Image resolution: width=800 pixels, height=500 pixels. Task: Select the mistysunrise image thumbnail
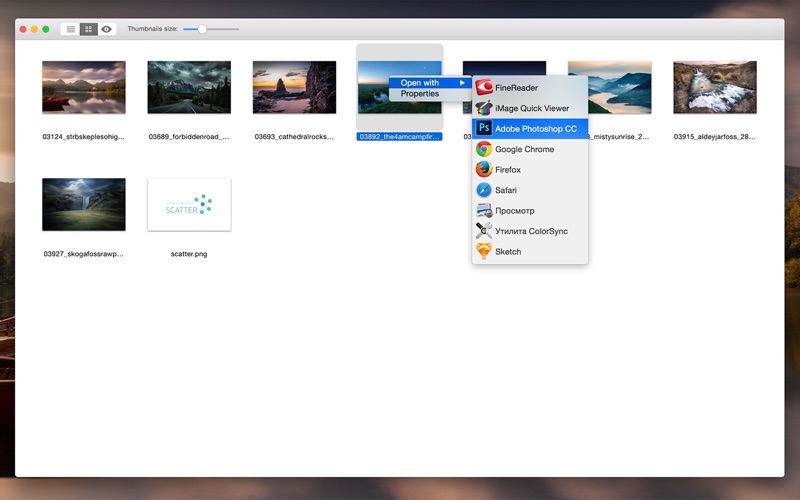620,87
